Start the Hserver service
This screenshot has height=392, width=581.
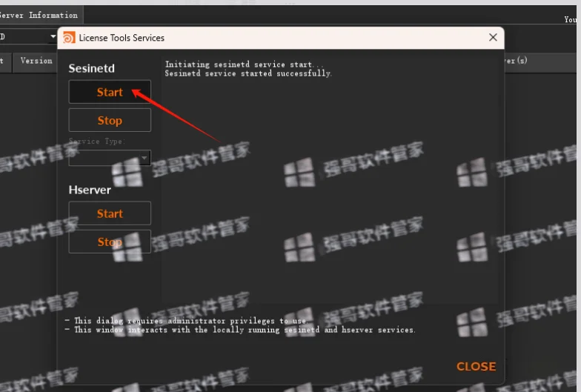110,213
